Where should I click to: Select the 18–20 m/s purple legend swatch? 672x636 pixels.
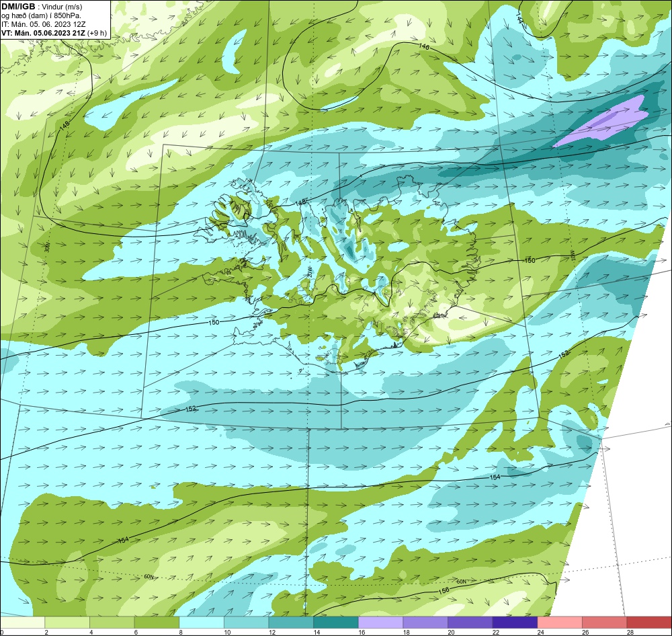[425, 622]
